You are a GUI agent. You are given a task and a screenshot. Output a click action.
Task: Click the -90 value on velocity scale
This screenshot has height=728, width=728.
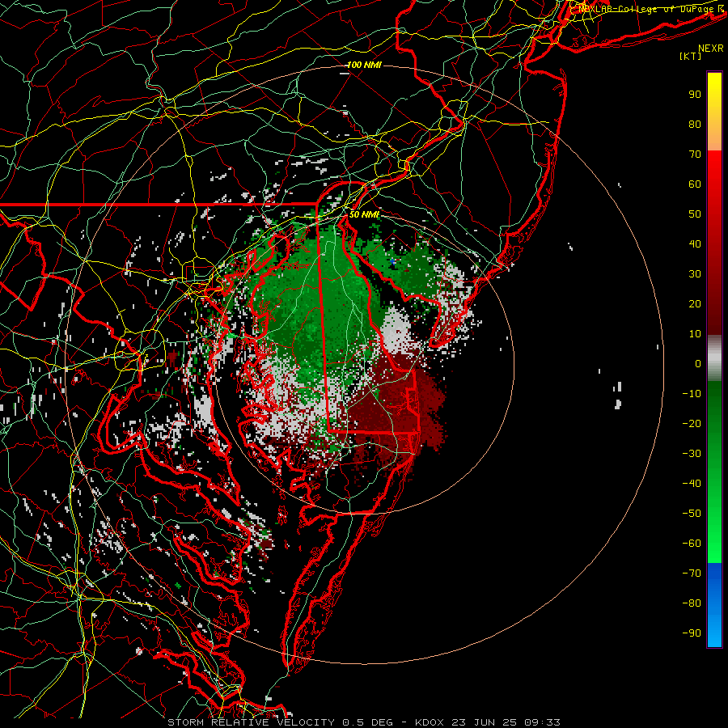point(692,633)
